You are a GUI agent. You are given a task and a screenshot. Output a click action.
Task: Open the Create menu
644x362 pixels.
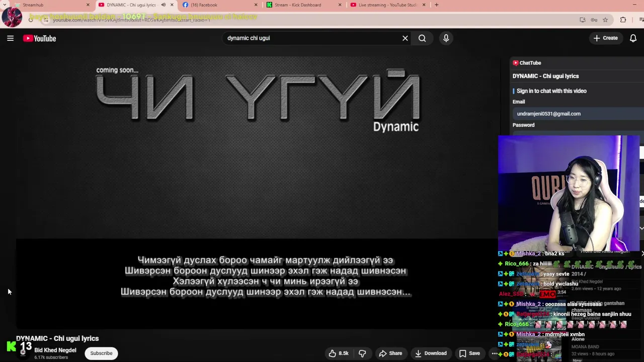(605, 38)
